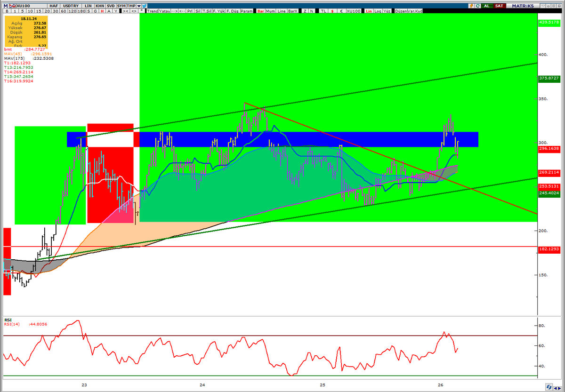Image resolution: width=565 pixels, height=392 pixels.
Task: Click the Matriks M logo icon
Action: 6,6
